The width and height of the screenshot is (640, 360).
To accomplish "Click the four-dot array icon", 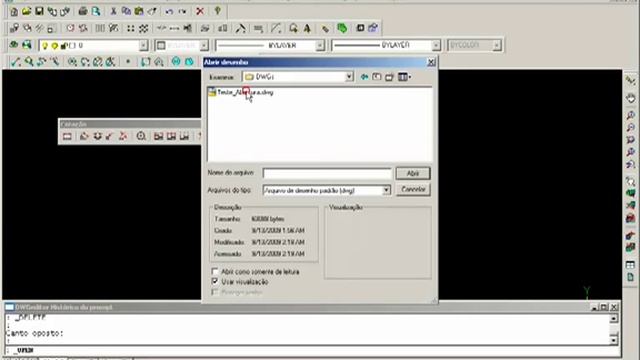I will tap(131, 28).
